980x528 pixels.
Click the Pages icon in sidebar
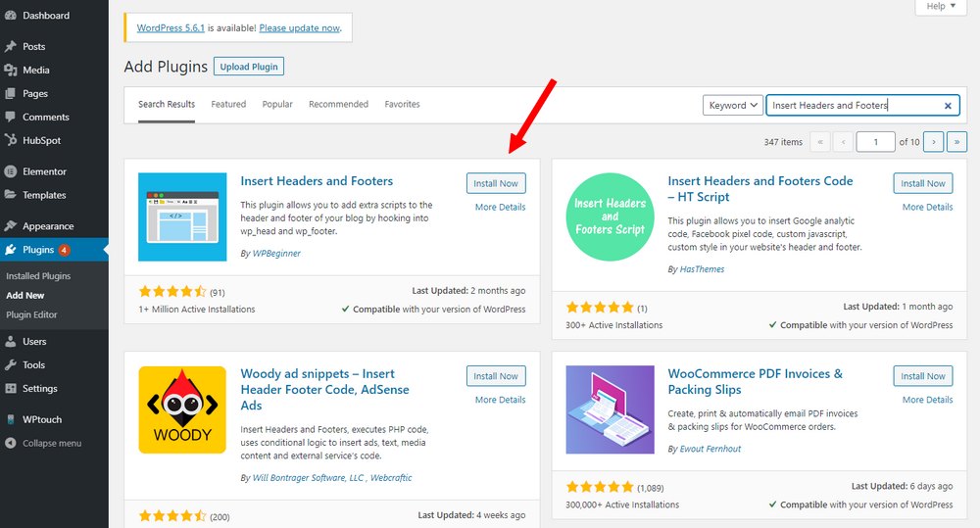tap(11, 94)
